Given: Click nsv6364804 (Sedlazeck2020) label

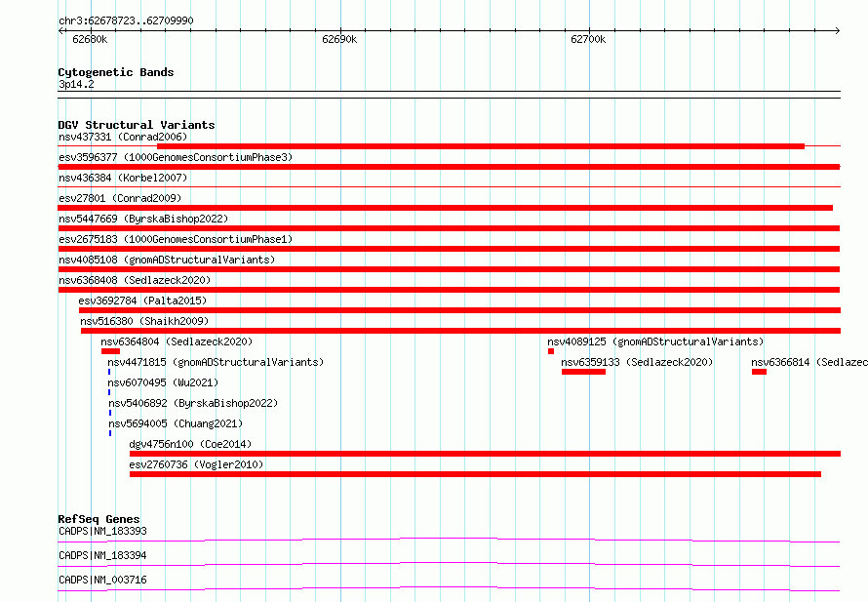Looking at the screenshot, I should (x=177, y=341).
